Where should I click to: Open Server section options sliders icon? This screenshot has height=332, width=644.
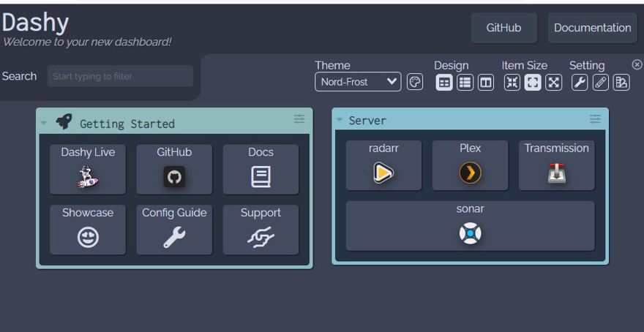pyautogui.click(x=595, y=119)
